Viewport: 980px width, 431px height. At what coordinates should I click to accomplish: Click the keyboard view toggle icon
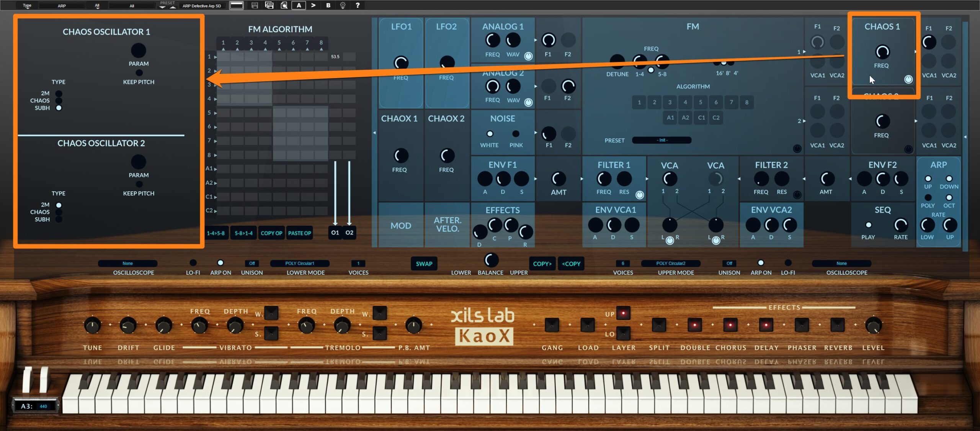click(236, 5)
